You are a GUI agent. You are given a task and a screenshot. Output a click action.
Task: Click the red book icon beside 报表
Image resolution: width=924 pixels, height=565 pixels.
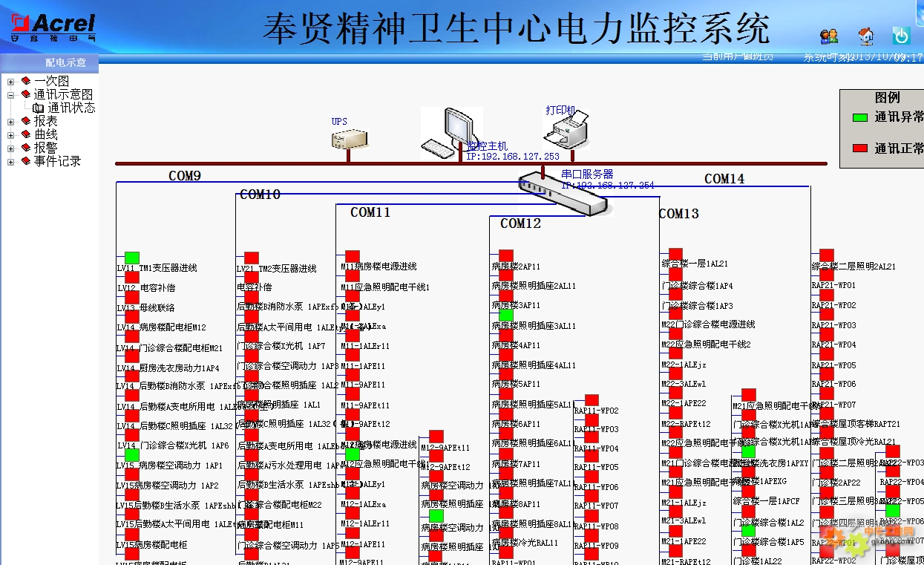tap(26, 121)
